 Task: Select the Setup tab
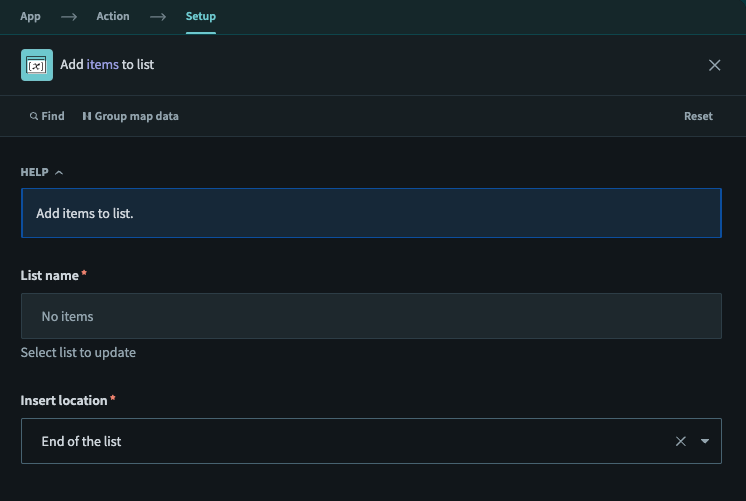(x=200, y=17)
